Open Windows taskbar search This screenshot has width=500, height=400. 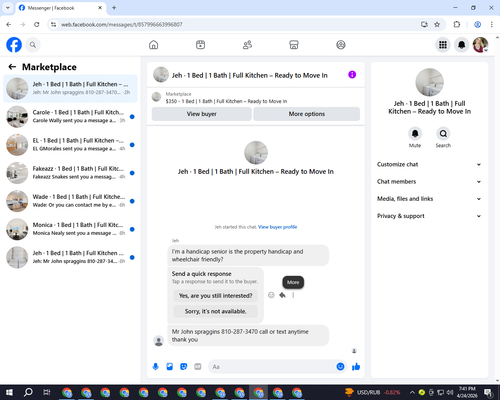point(28,392)
